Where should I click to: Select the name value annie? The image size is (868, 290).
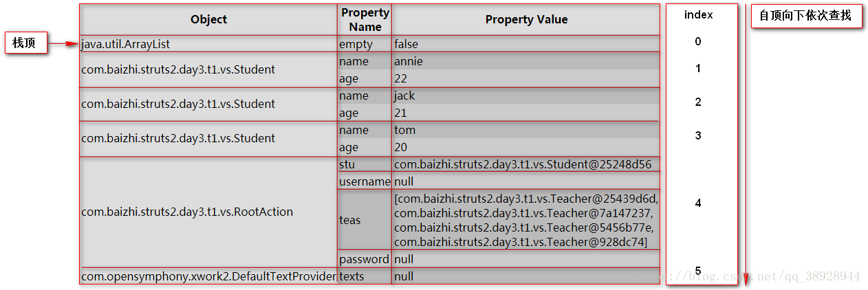(x=409, y=61)
